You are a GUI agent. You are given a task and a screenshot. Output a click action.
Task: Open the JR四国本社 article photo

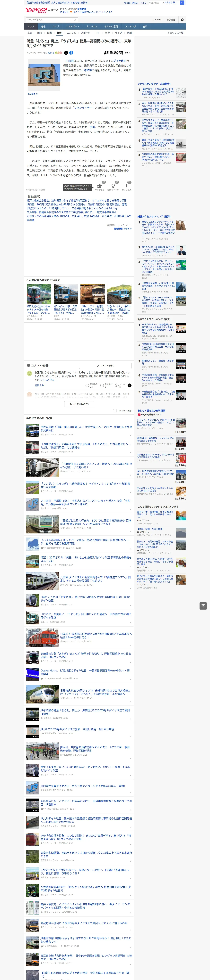(x=44, y=75)
